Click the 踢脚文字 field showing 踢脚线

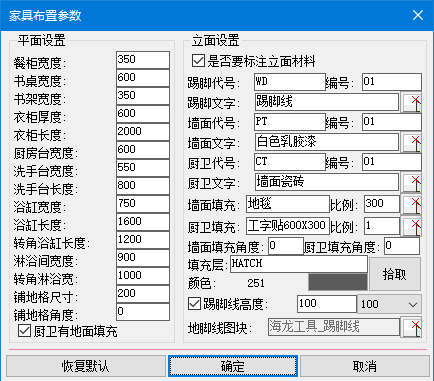point(327,102)
